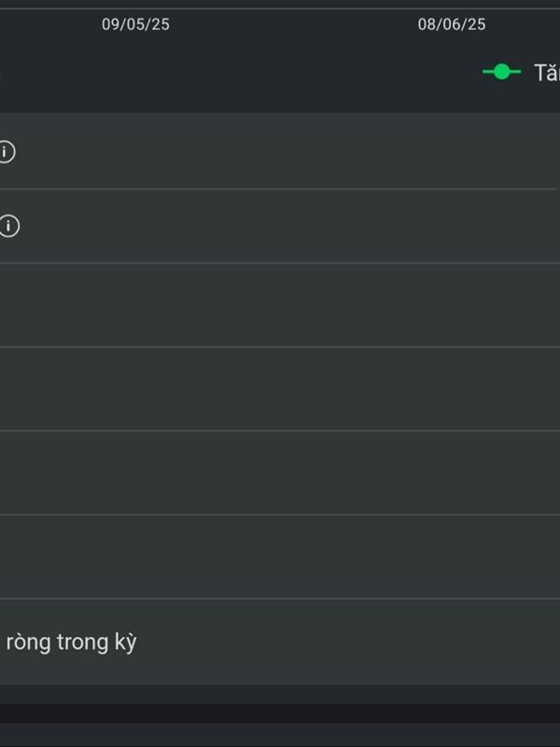Click the chart axis line above the dates
The image size is (560, 747).
coord(280,8)
